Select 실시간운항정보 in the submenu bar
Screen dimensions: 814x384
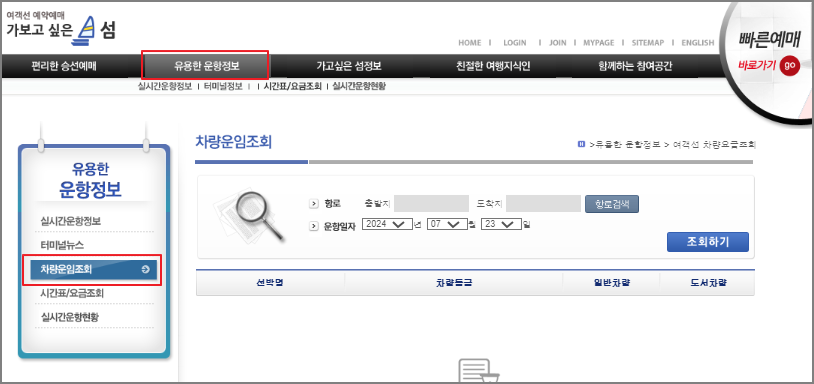coord(165,86)
